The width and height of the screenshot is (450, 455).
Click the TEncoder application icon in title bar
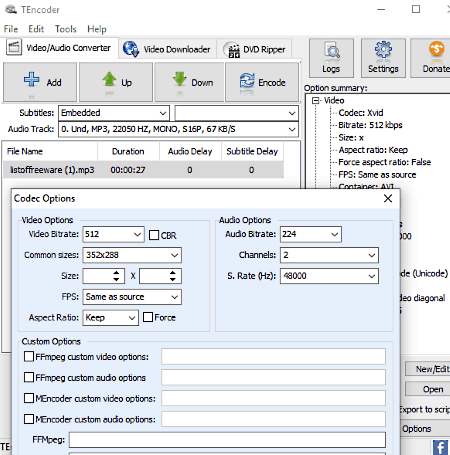point(11,9)
